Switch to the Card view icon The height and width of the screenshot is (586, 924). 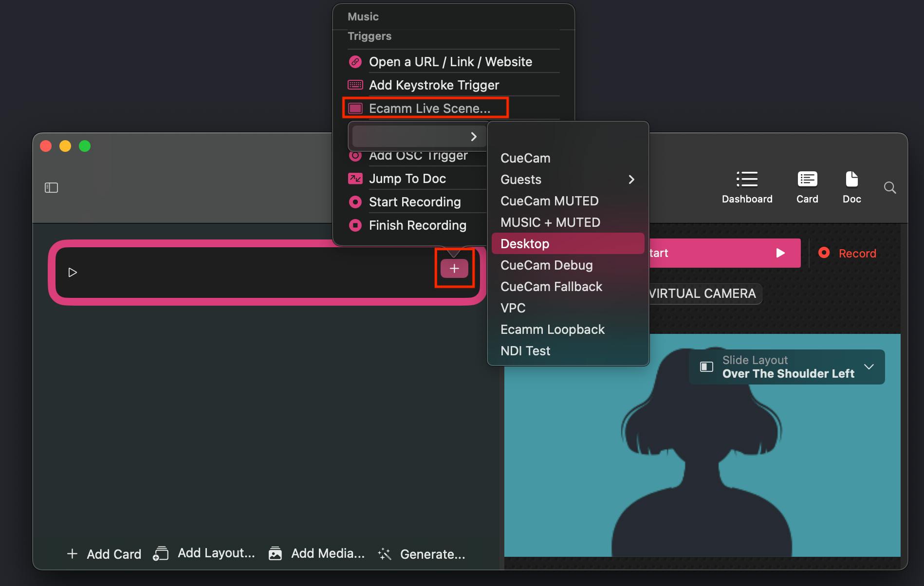point(807,179)
